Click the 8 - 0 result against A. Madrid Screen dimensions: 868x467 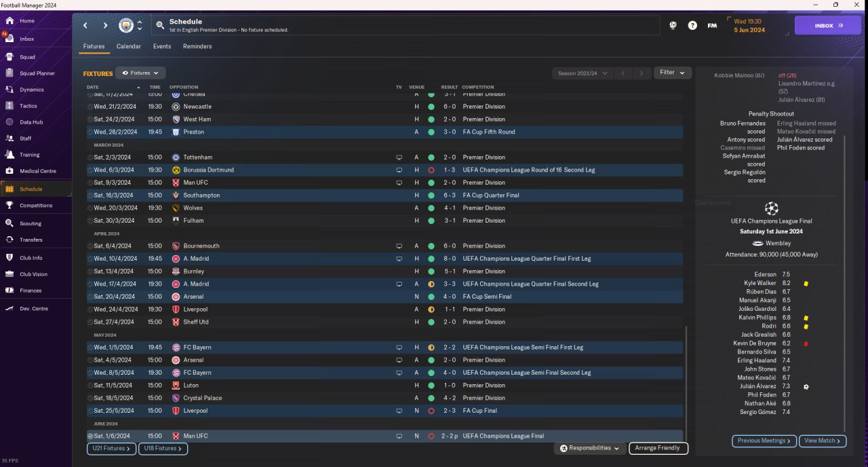[x=450, y=259]
